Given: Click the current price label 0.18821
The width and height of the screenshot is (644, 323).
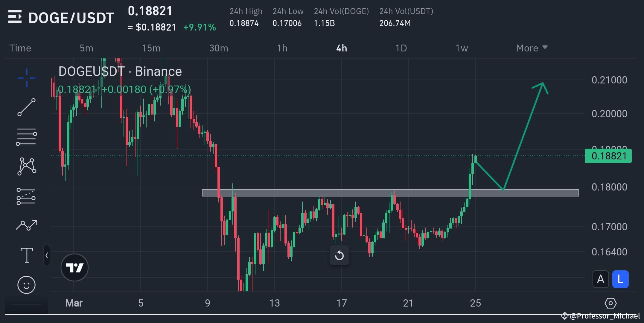Looking at the screenshot, I should 608,156.
